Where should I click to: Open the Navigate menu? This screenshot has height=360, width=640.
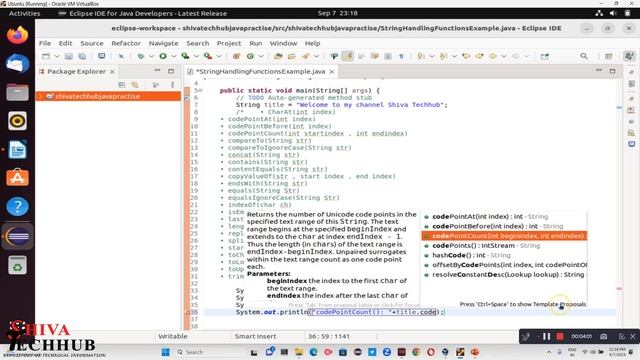pos(163,43)
